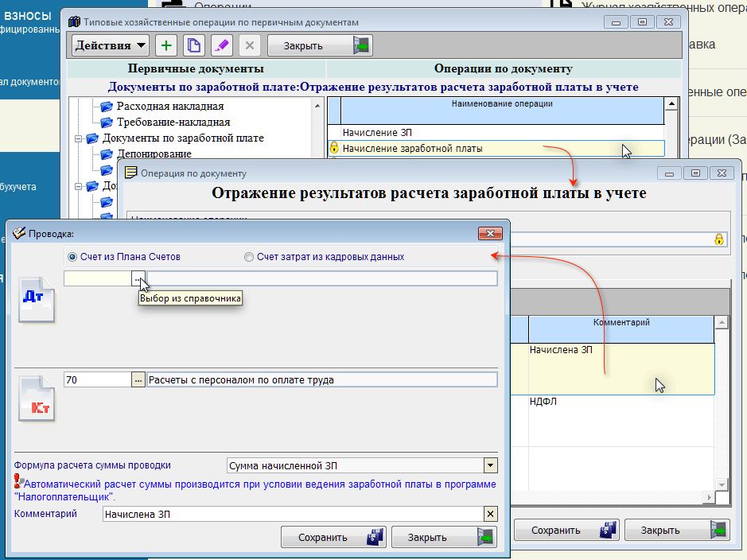This screenshot has width=747, height=560.
Task: Collapse the tree node beginning with До
Action: click(x=79, y=186)
